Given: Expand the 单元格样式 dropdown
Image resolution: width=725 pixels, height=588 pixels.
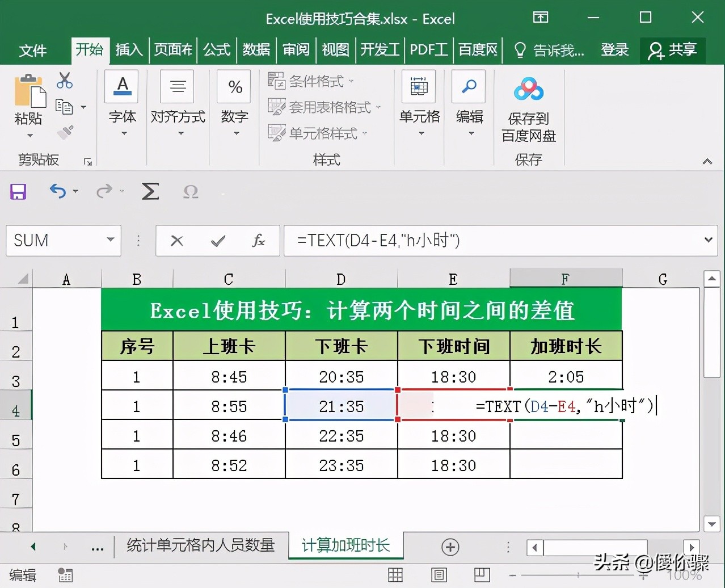Looking at the screenshot, I should 364,133.
